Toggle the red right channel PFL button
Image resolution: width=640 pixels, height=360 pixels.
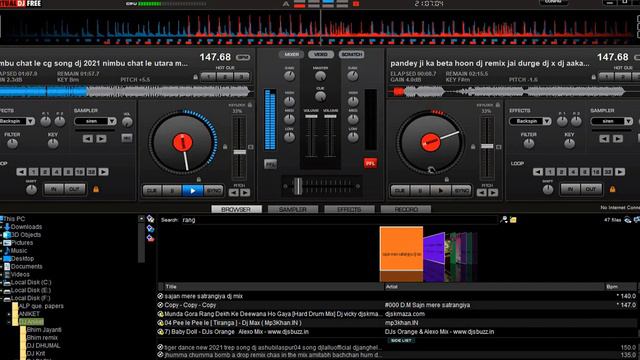[370, 163]
